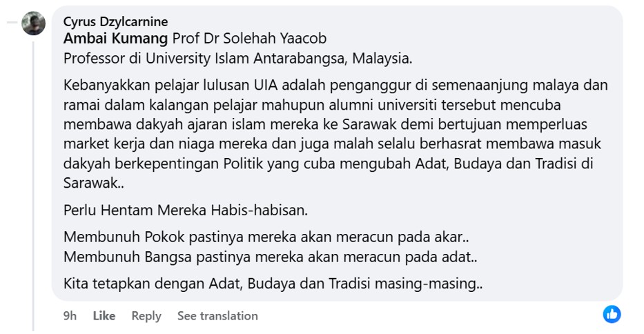Click the line about University Islam Antarabangsa
Screen dimensions: 644x334
[x=237, y=58]
